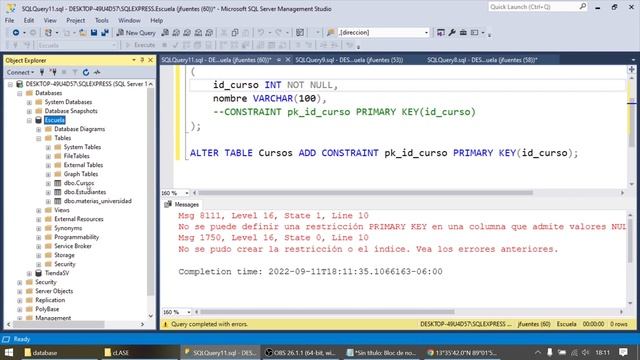Expand the Views node
Image resolution: width=640 pixels, height=360 pixels.
(38, 210)
